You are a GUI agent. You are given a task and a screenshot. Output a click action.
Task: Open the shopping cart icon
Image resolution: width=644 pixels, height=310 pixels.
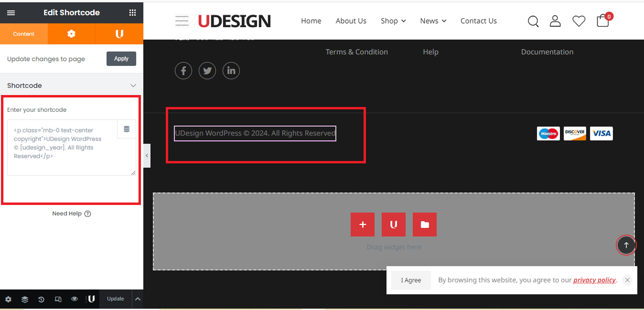coord(603,21)
